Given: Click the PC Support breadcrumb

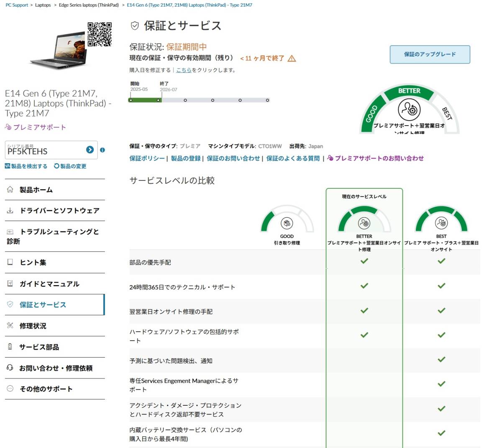Looking at the screenshot, I should [x=17, y=5].
